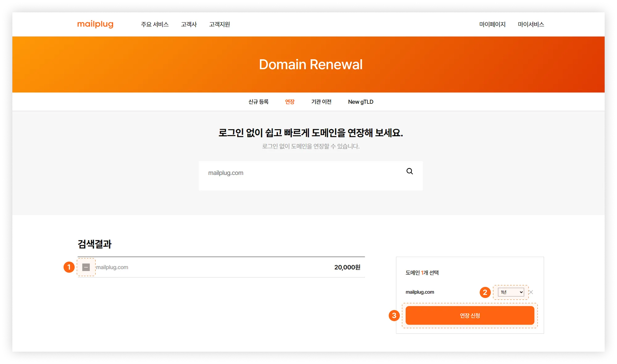Go to 마이서비스
This screenshot has width=617, height=364.
(531, 24)
